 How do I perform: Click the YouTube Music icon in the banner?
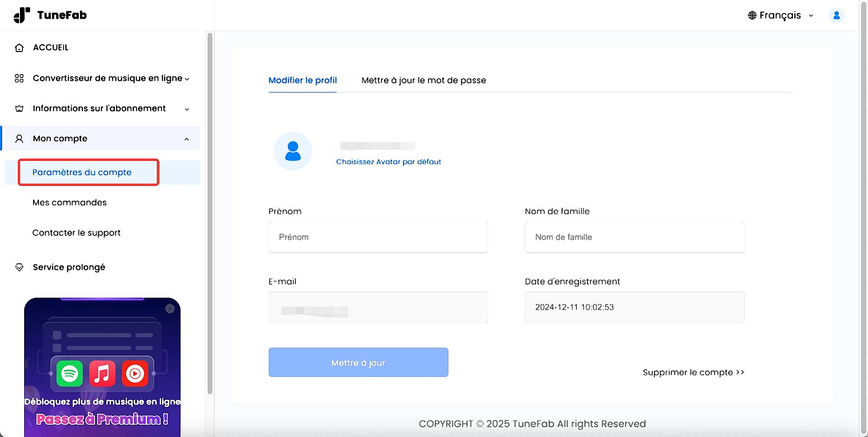click(135, 373)
